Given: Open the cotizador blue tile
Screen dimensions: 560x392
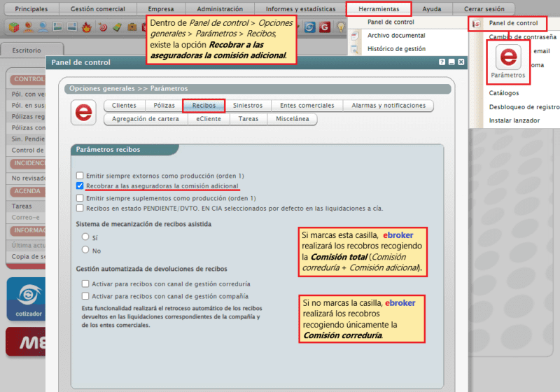Looking at the screenshot, I should pyautogui.click(x=27, y=299).
